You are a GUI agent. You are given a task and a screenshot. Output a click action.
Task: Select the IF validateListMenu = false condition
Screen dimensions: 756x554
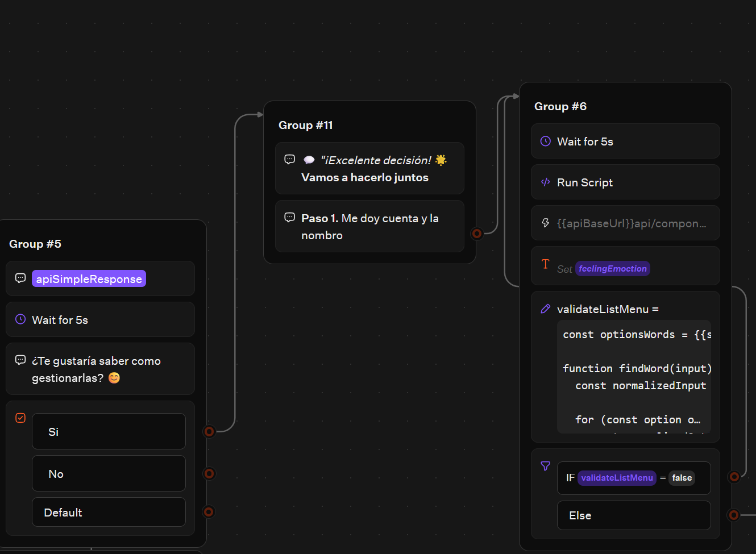(x=634, y=478)
